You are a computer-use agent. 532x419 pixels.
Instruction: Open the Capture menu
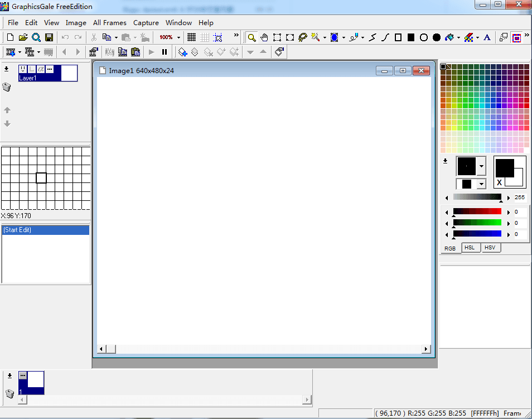point(146,23)
